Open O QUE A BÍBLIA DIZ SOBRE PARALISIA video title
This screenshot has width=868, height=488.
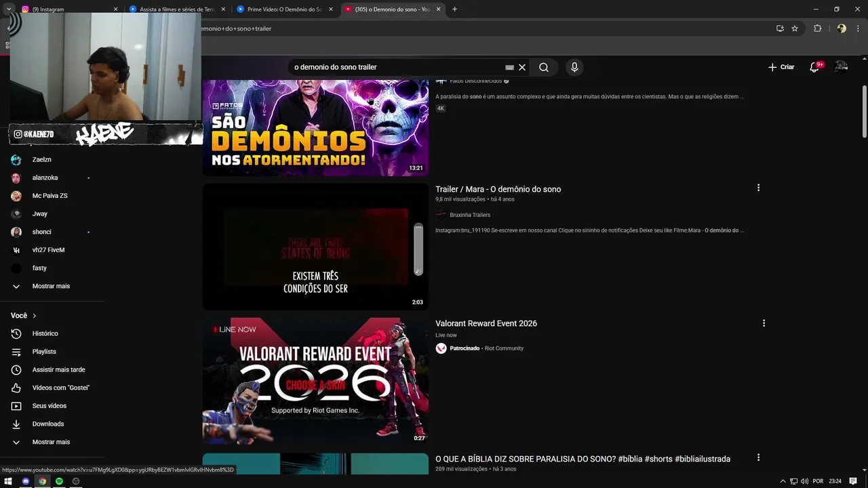[x=583, y=459]
